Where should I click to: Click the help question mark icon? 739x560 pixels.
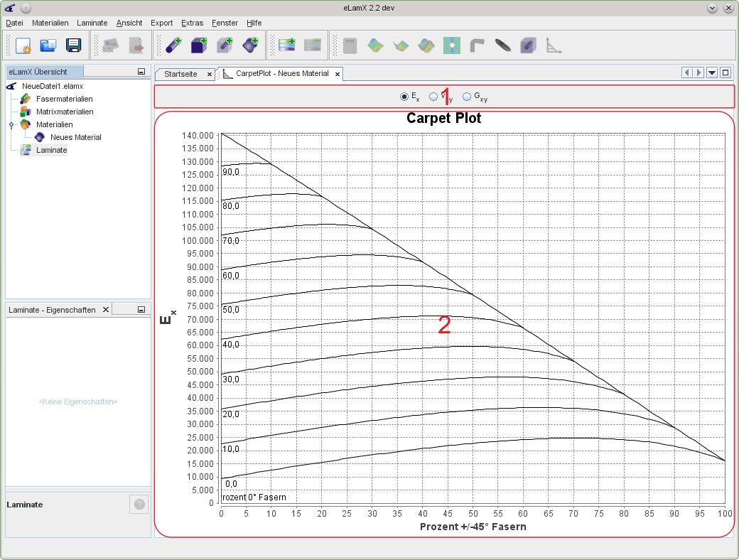click(x=139, y=505)
